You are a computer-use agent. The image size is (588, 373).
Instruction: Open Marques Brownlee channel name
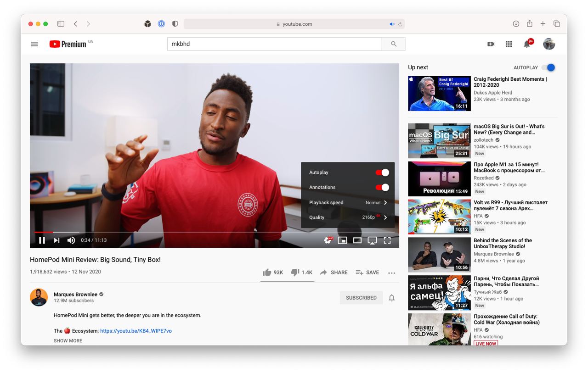coord(75,295)
